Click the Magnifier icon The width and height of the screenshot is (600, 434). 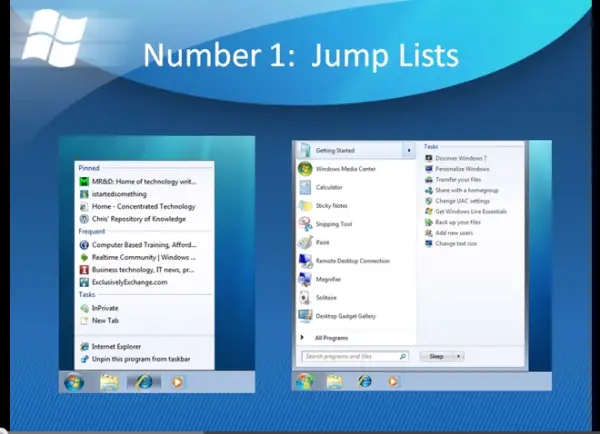[x=305, y=279]
